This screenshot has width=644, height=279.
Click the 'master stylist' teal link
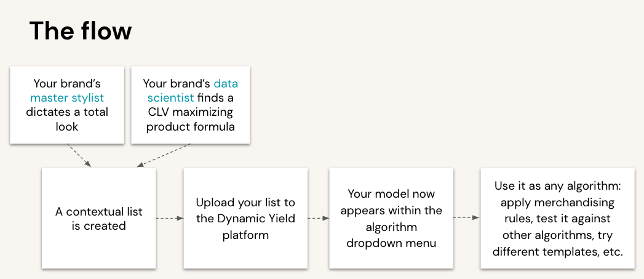[67, 98]
